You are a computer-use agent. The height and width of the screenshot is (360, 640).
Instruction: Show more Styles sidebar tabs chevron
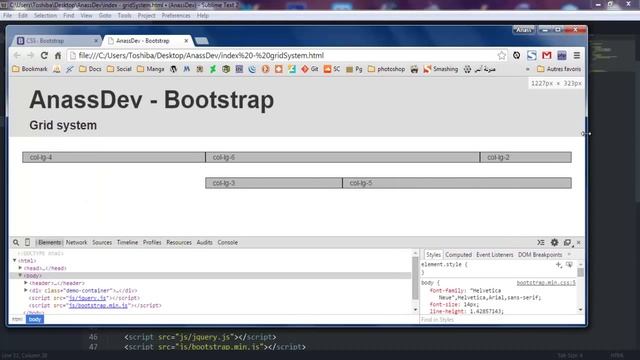[569, 255]
